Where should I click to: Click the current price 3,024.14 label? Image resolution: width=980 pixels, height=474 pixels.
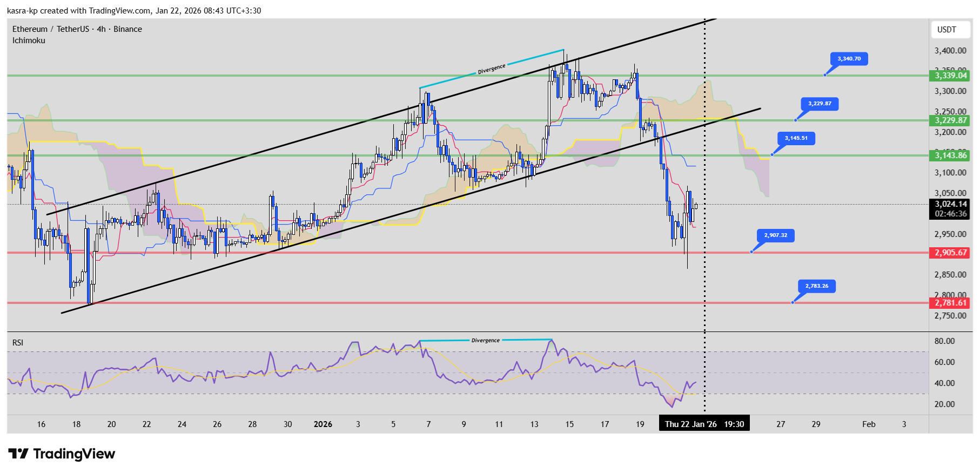(x=950, y=205)
